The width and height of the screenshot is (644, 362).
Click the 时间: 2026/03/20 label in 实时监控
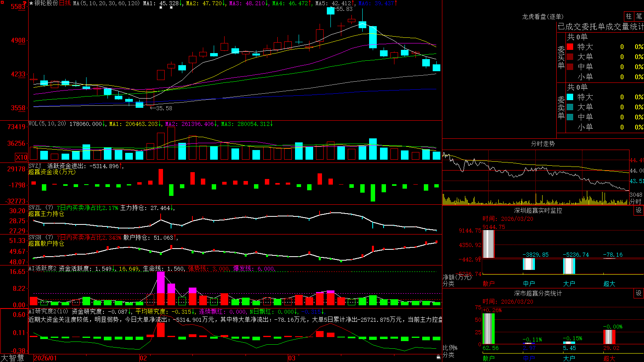click(508, 219)
